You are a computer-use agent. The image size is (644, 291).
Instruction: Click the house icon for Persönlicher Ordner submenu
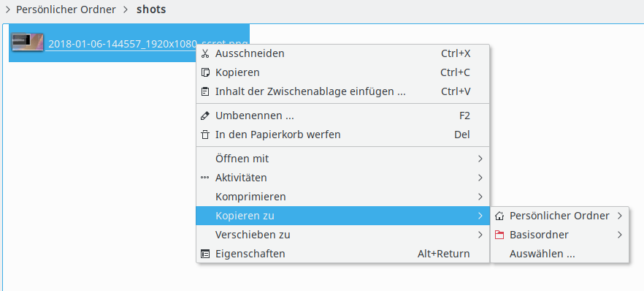(x=499, y=216)
